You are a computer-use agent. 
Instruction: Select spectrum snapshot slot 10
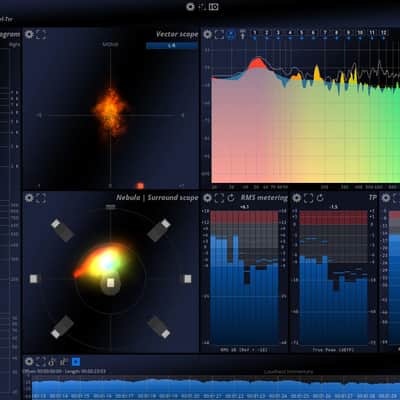360,34
